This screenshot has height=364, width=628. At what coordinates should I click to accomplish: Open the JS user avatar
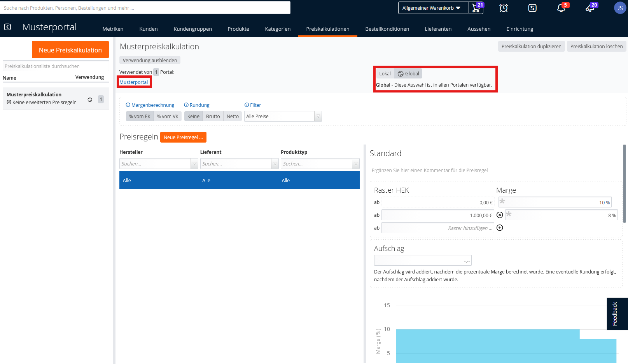(x=620, y=8)
